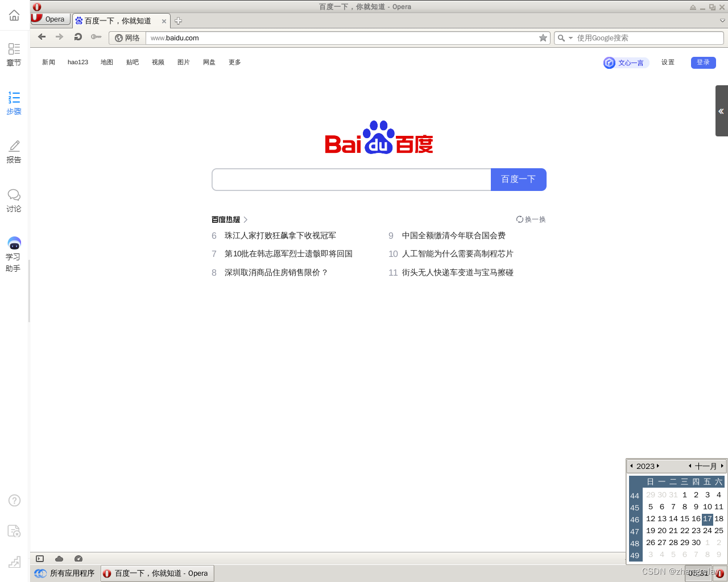The width and height of the screenshot is (728, 582).
Task: Open 网盘 link
Action: (209, 63)
